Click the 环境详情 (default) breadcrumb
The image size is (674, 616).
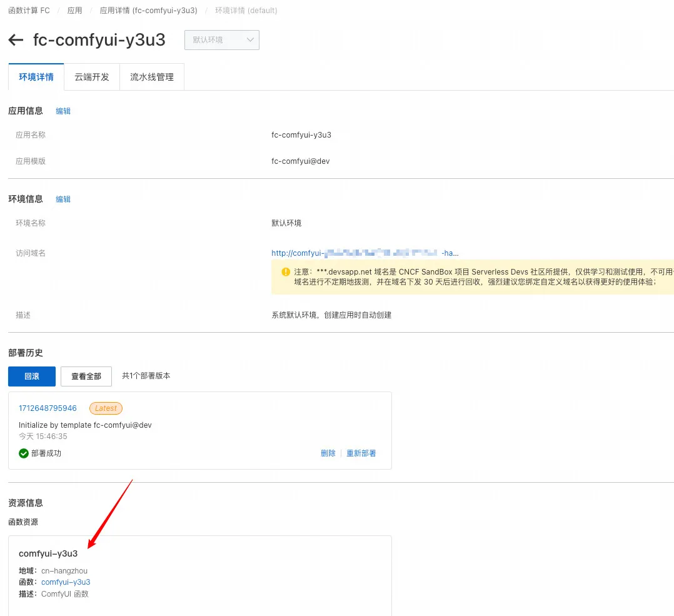pyautogui.click(x=246, y=10)
